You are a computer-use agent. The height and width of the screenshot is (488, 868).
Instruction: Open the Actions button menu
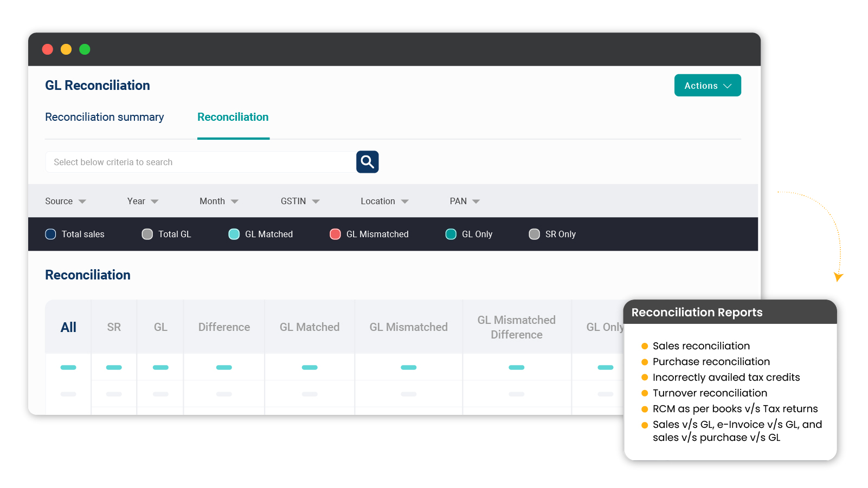point(708,86)
